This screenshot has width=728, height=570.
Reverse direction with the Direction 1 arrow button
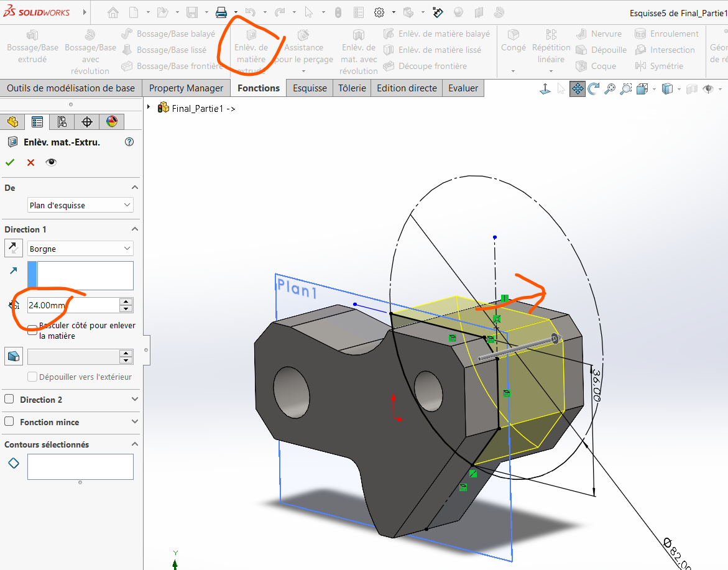(x=14, y=249)
